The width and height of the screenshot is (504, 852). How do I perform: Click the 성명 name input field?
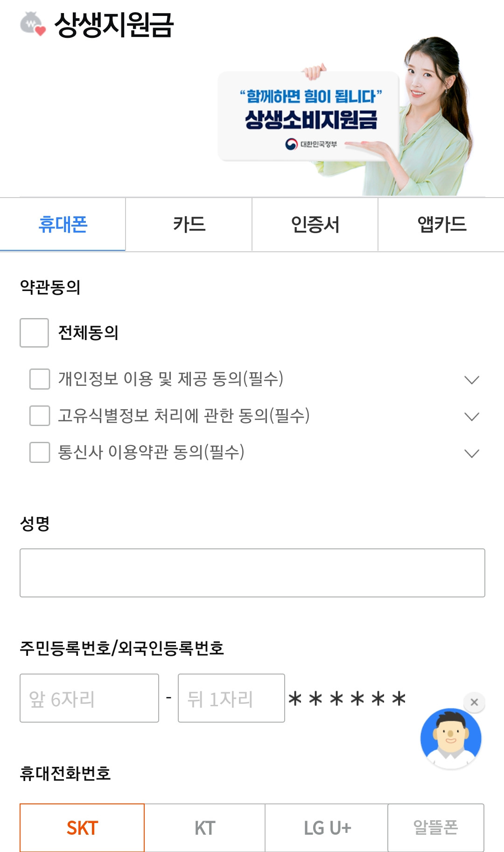click(252, 573)
